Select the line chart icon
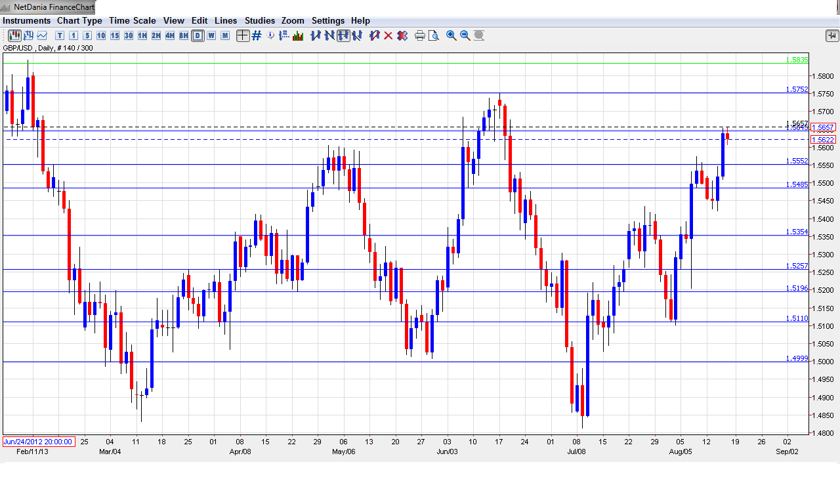 point(42,35)
